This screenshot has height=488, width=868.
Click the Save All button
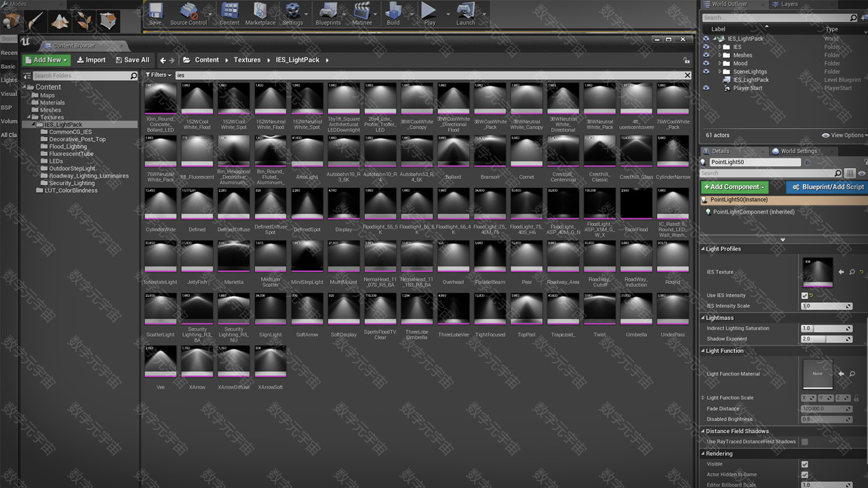tap(133, 60)
